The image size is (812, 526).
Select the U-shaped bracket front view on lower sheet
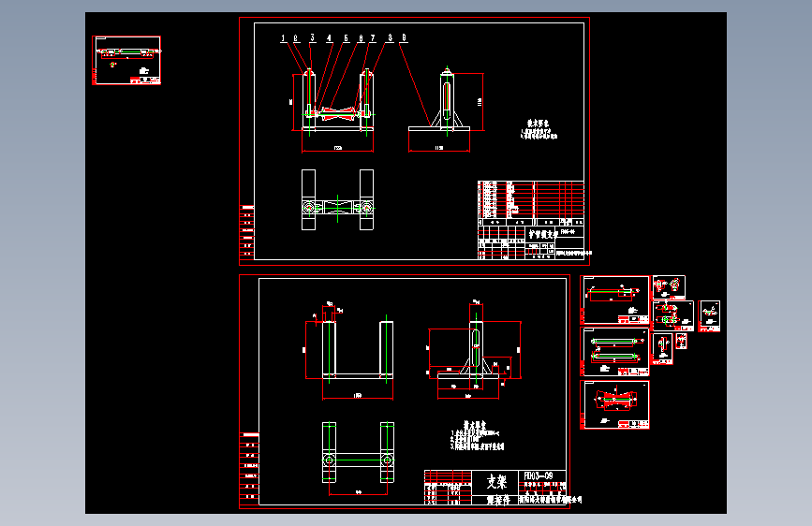(358, 350)
